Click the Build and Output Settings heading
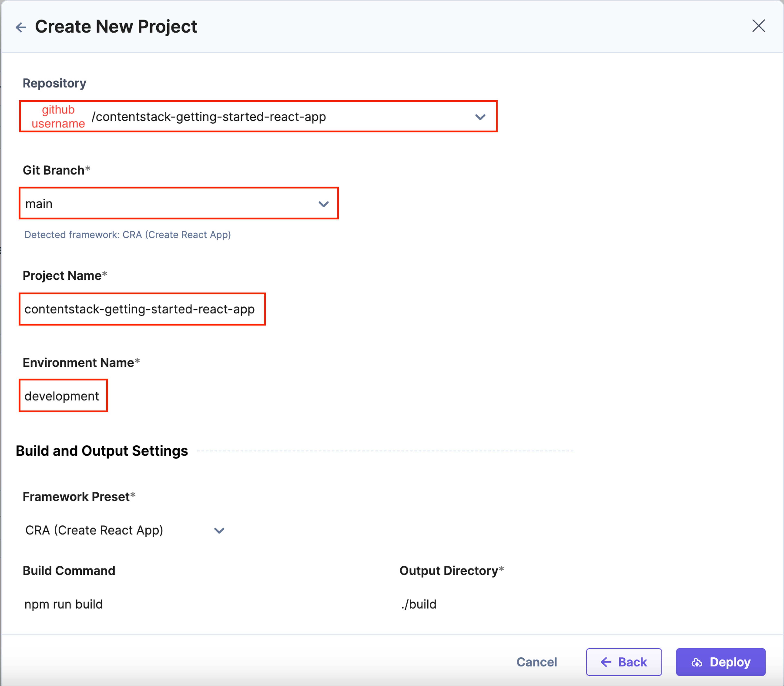Screen dimensions: 784x686 coord(102,451)
